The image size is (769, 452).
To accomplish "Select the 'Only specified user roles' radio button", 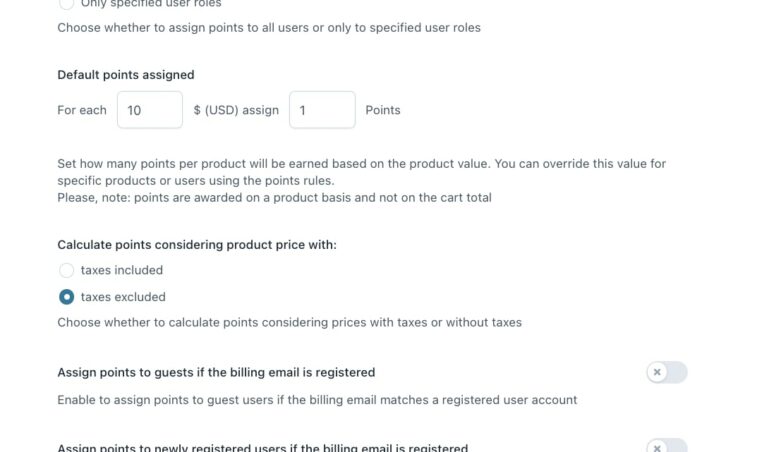I will click(x=67, y=4).
